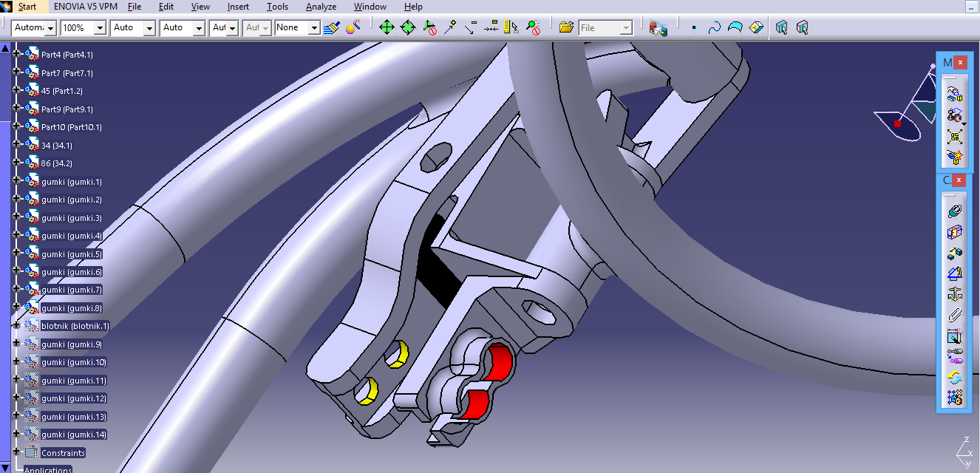Open the Analyze menu
980x473 pixels.
coord(321,7)
